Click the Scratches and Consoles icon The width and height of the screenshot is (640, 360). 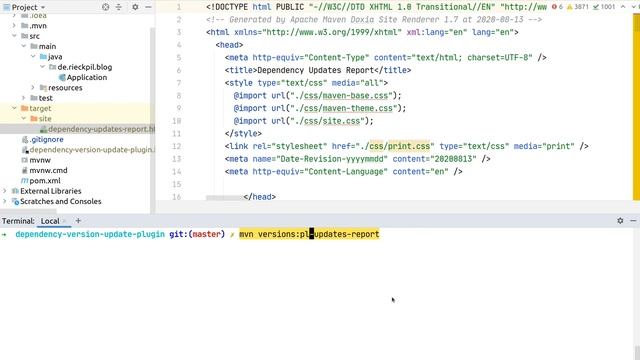15,201
